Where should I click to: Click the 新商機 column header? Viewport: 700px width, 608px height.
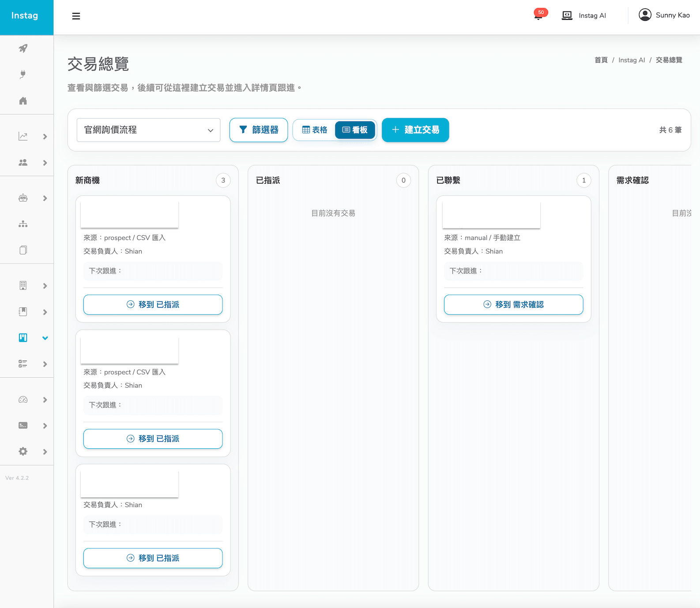point(87,180)
